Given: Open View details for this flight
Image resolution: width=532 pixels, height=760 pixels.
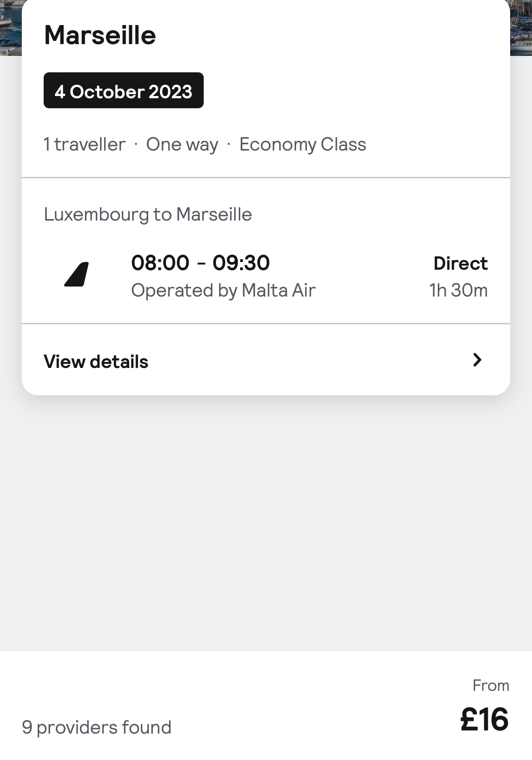Looking at the screenshot, I should [266, 360].
